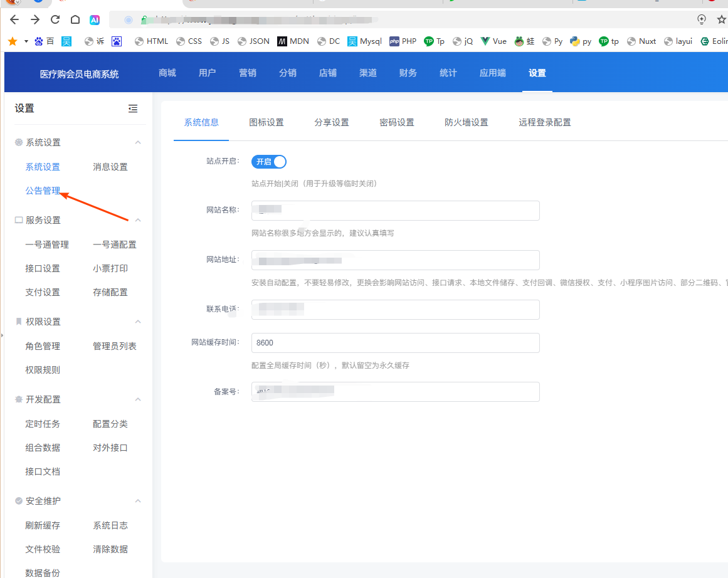This screenshot has height=578, width=728.
Task: Switch to the 密码设置 tab
Action: coord(396,123)
